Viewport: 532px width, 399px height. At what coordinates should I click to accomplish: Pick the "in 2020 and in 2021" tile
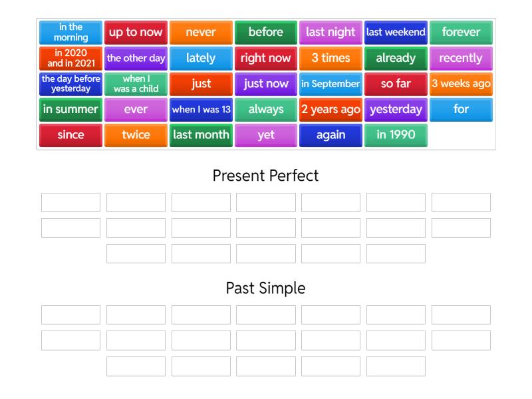click(x=70, y=58)
